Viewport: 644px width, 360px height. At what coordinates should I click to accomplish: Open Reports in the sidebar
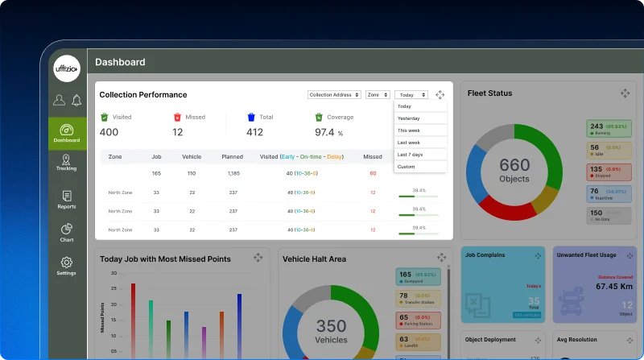67,200
